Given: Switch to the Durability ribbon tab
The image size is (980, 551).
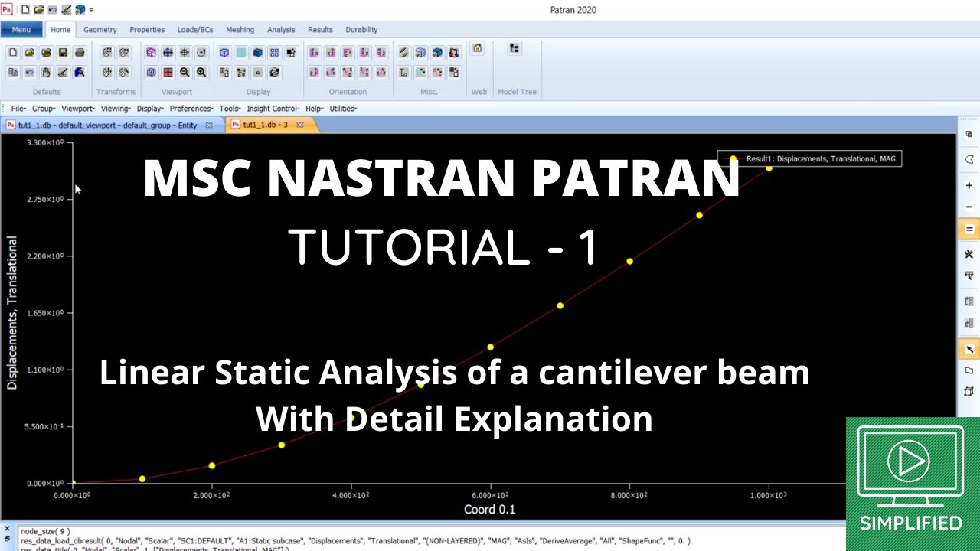Looking at the screenshot, I should pos(361,30).
